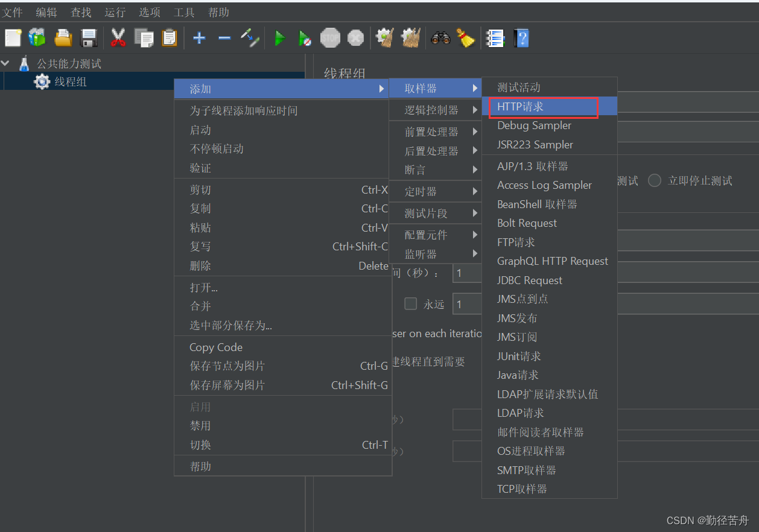759x532 pixels.
Task: Start the test with the green play icon
Action: [280, 38]
